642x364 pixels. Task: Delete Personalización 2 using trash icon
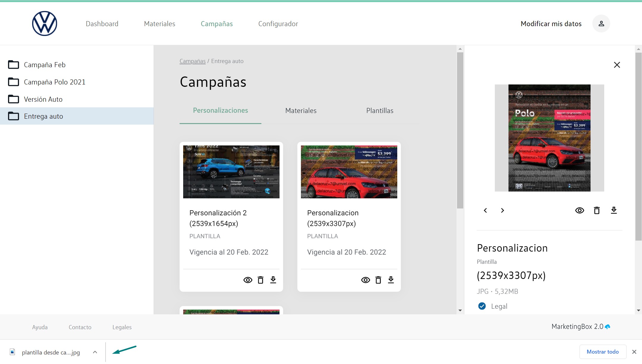[x=260, y=280]
